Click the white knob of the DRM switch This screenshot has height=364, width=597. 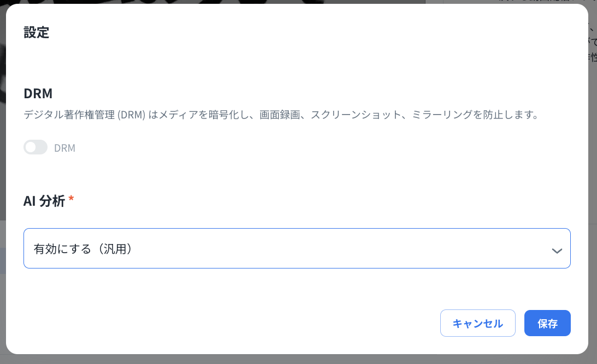tap(31, 147)
